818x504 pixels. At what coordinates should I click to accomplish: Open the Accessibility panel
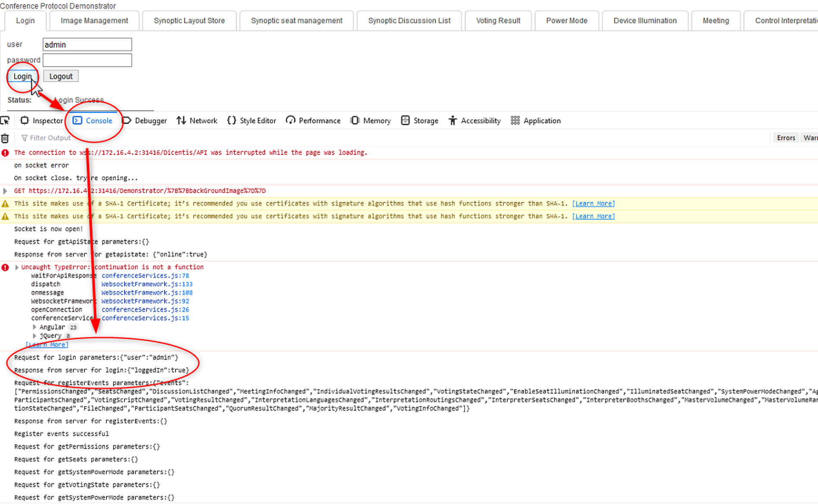pyautogui.click(x=475, y=121)
